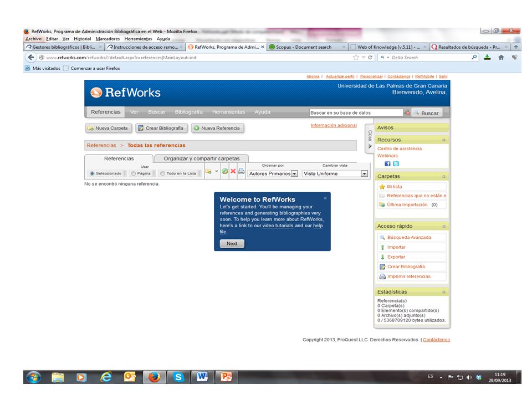Open the video tutorials link
Image resolution: width=532 pixels, height=399 pixels.
click(x=278, y=226)
